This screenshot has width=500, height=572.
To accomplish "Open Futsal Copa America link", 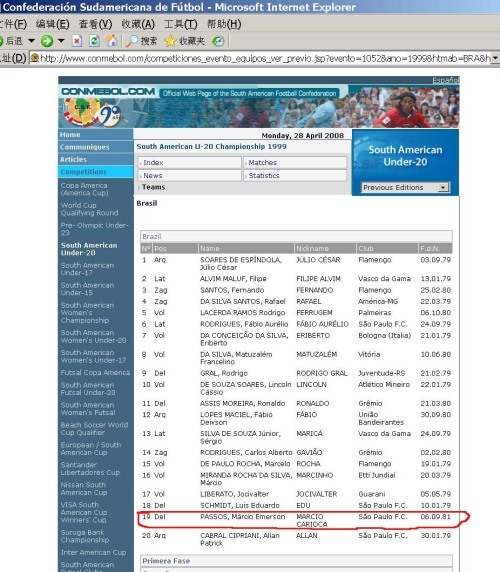I will tap(95, 372).
